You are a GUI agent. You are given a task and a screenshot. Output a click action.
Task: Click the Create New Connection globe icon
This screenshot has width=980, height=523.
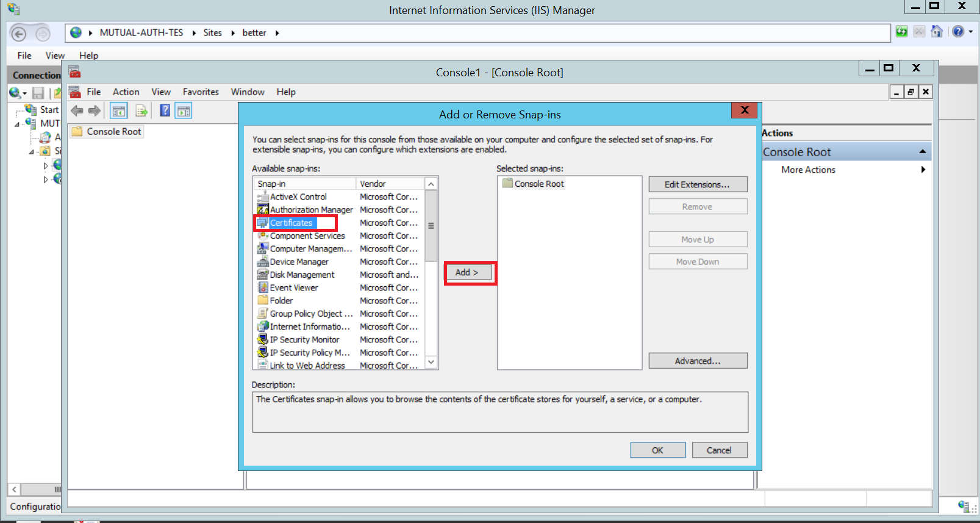point(15,93)
